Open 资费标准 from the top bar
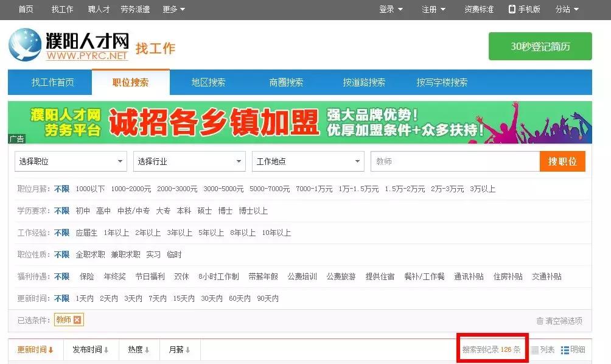Image resolution: width=611 pixels, height=364 pixels. [478, 9]
